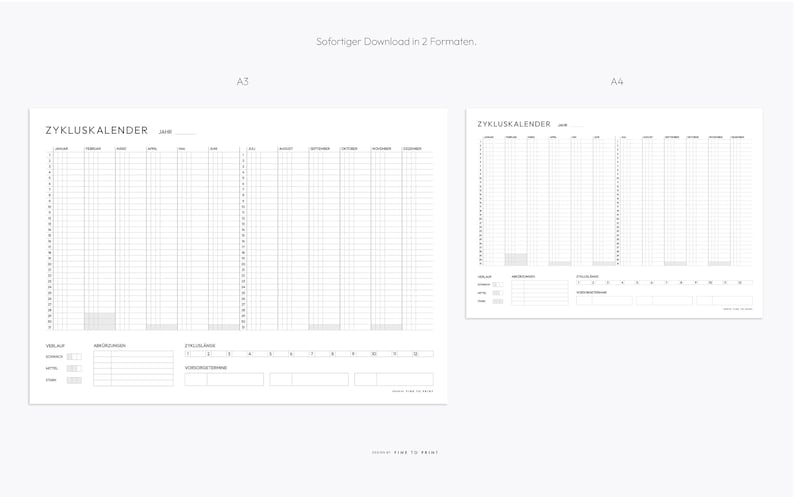Click the Abkürzungen table on A3 sheet
This screenshot has height=497, width=794.
[x=133, y=368]
